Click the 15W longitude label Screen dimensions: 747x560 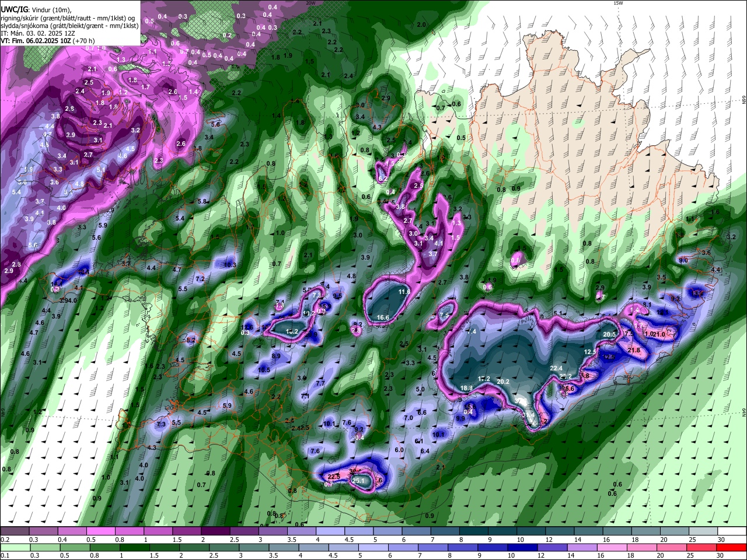pos(618,3)
